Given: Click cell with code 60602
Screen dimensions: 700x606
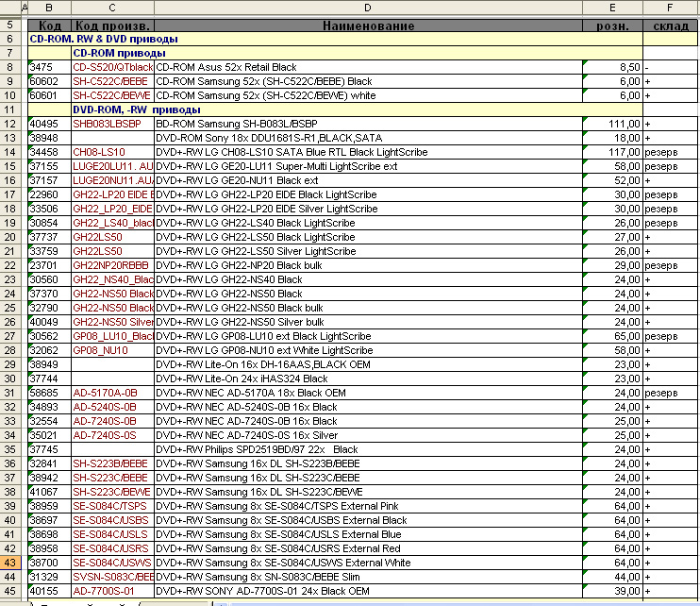Looking at the screenshot, I should coord(50,82).
